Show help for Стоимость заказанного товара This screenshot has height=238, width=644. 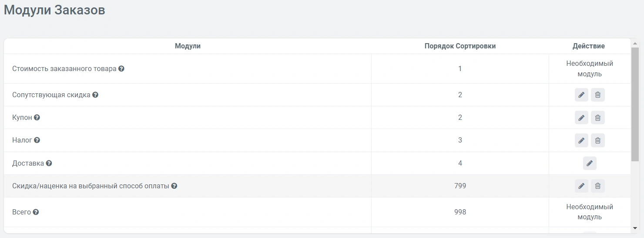pos(121,69)
